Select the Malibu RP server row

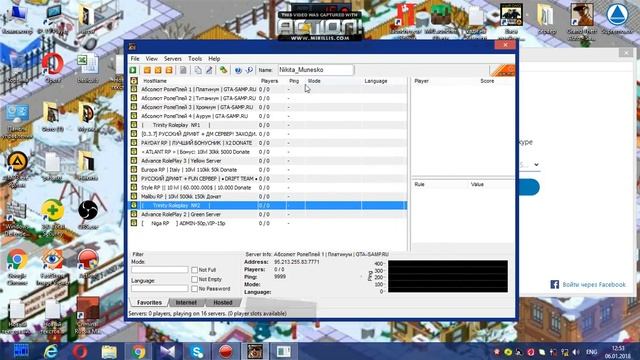pos(268,196)
